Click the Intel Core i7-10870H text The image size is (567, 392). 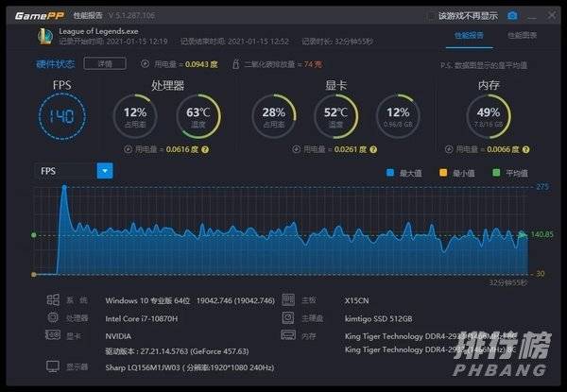coord(142,318)
